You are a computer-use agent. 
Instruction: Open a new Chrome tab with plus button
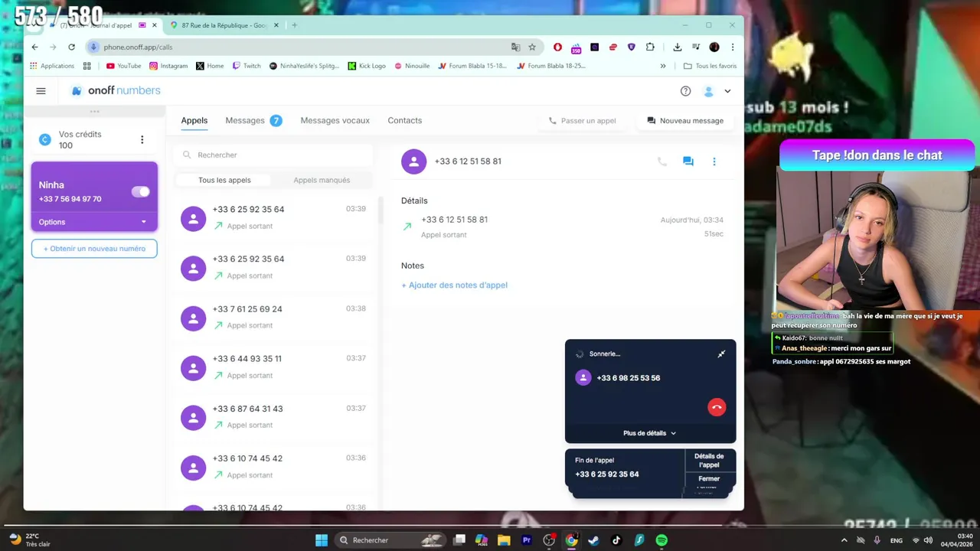pos(294,25)
